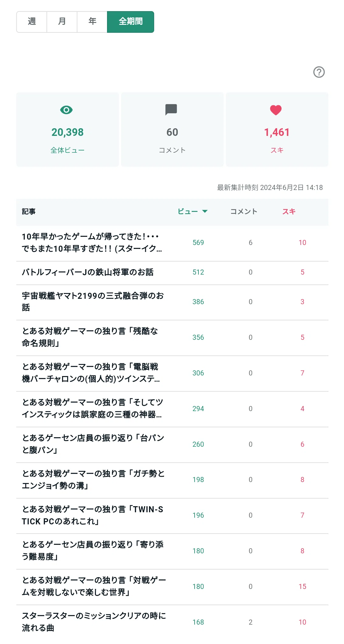Select the 年 period tab

(92, 22)
